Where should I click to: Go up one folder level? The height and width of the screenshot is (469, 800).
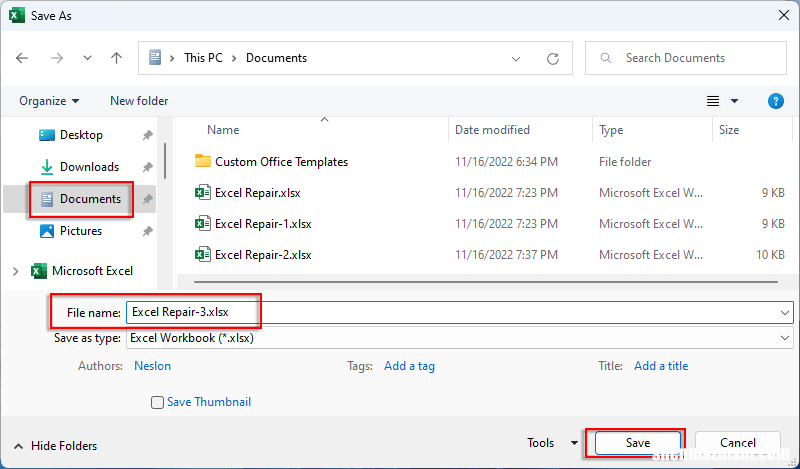click(117, 58)
